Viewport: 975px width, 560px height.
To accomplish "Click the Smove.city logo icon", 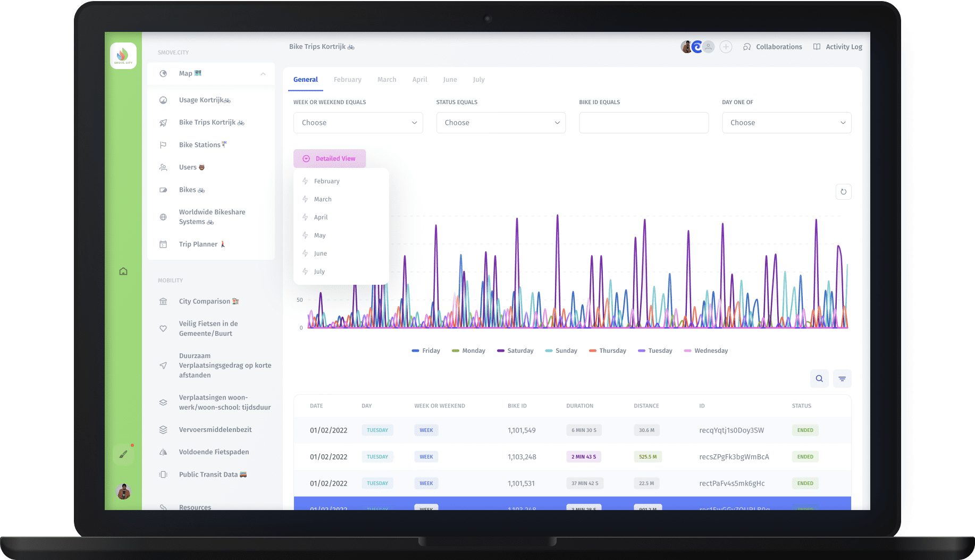I will click(x=123, y=56).
